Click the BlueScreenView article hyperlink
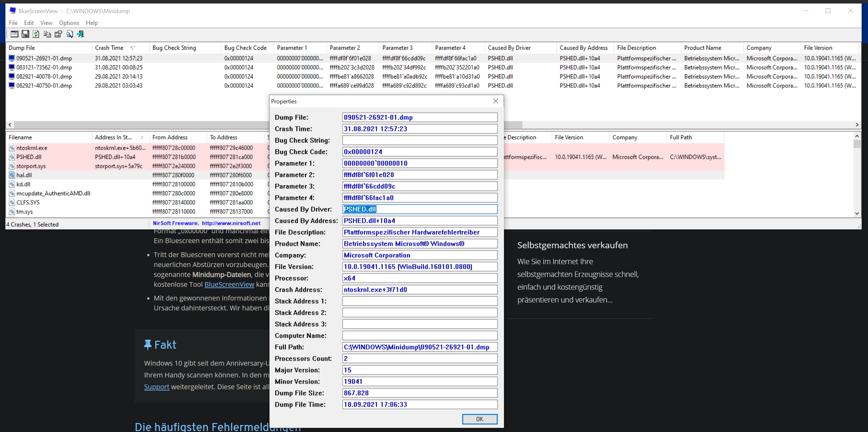 tap(229, 284)
